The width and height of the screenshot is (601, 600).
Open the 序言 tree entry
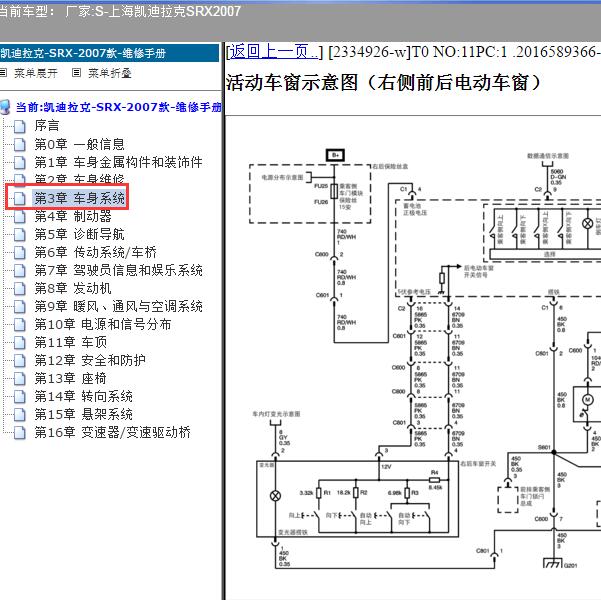tap(47, 125)
